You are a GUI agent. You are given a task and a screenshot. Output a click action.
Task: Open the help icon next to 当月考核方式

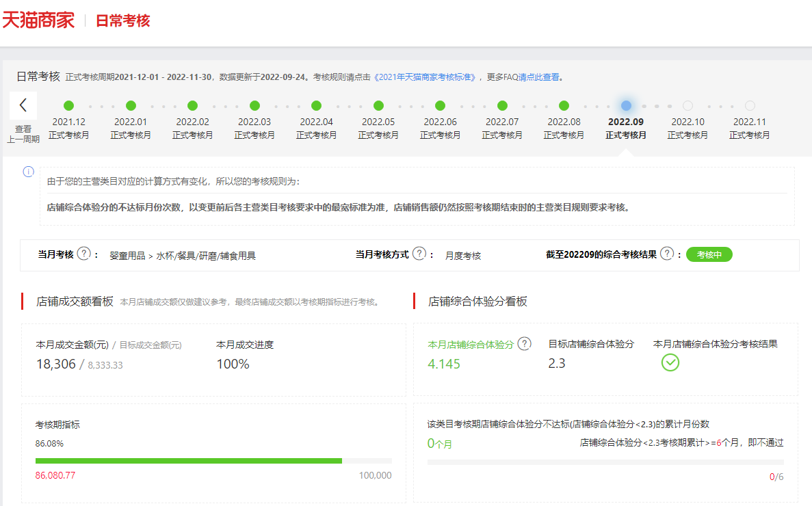pos(419,254)
